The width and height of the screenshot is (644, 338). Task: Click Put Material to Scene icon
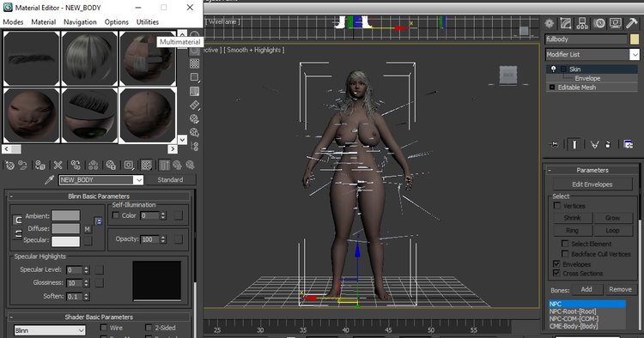coord(22,166)
